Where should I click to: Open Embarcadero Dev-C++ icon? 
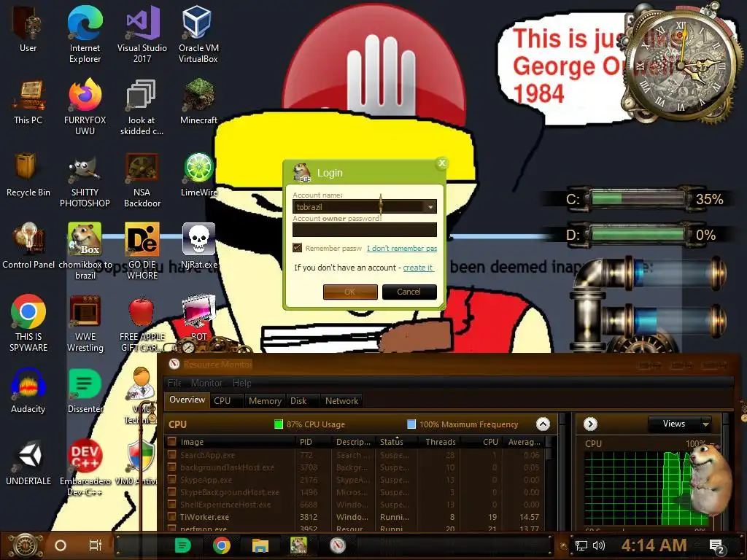click(85, 467)
